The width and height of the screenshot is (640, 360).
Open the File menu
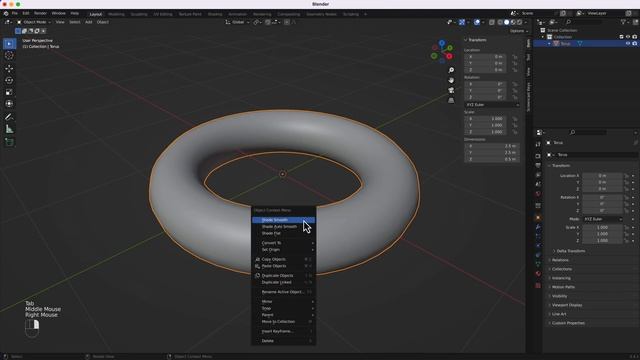15,13
